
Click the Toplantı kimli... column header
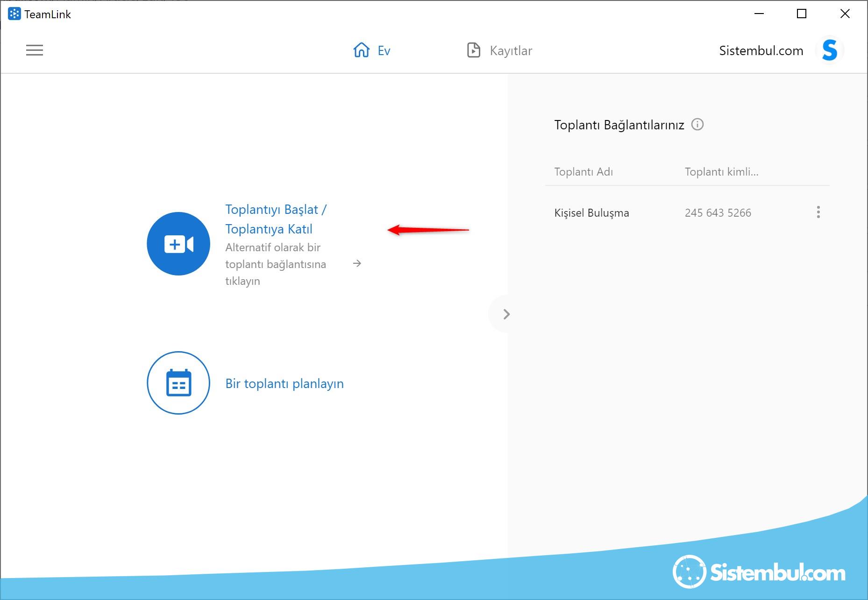[x=722, y=172]
